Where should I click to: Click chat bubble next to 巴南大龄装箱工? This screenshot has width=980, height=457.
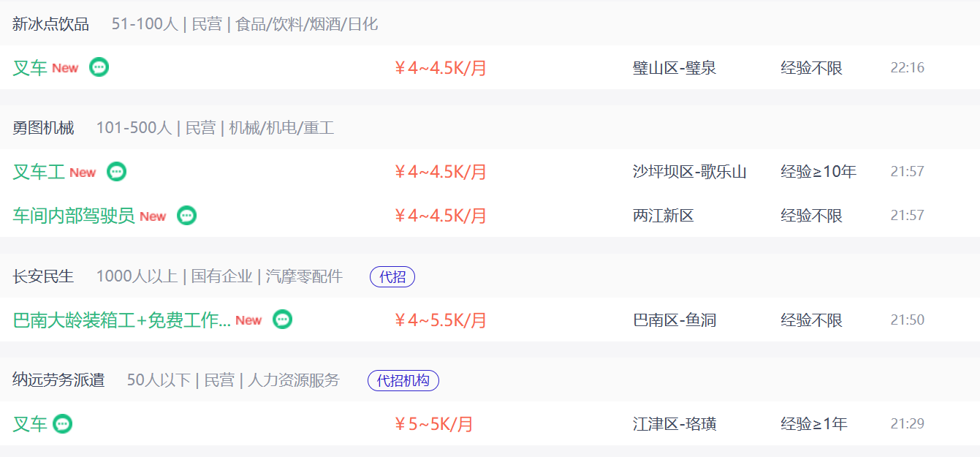click(x=283, y=320)
